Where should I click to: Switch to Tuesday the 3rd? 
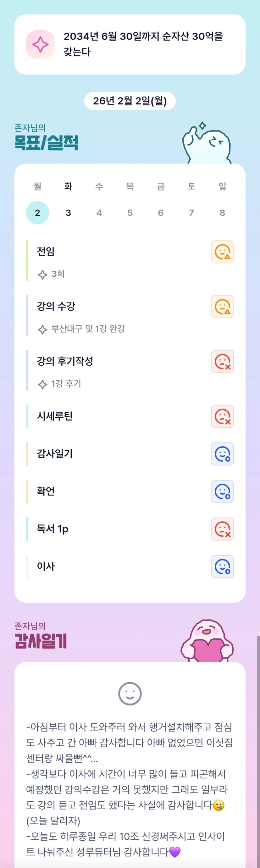point(68,213)
